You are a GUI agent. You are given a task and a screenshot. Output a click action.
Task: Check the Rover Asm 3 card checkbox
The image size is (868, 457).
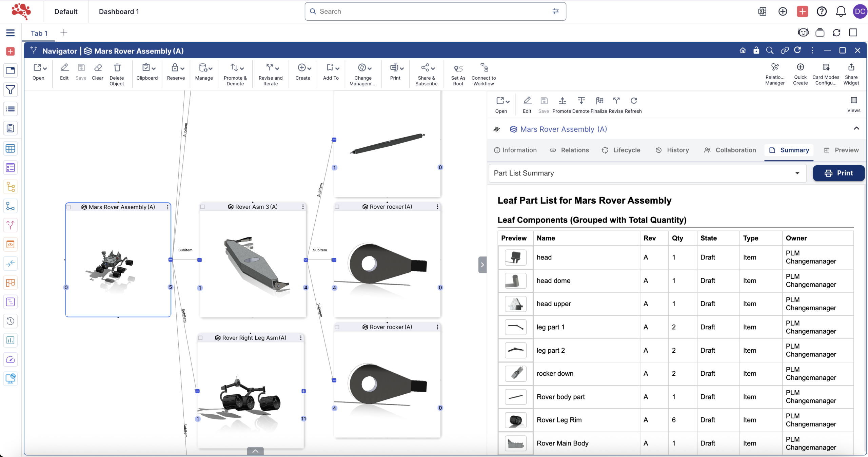coord(203,207)
